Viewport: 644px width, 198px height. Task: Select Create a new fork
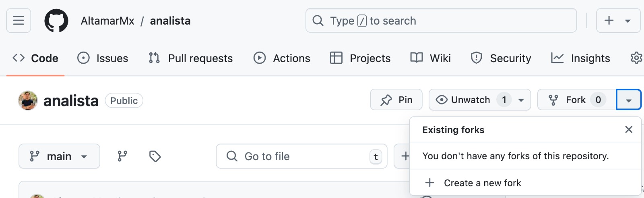click(482, 183)
